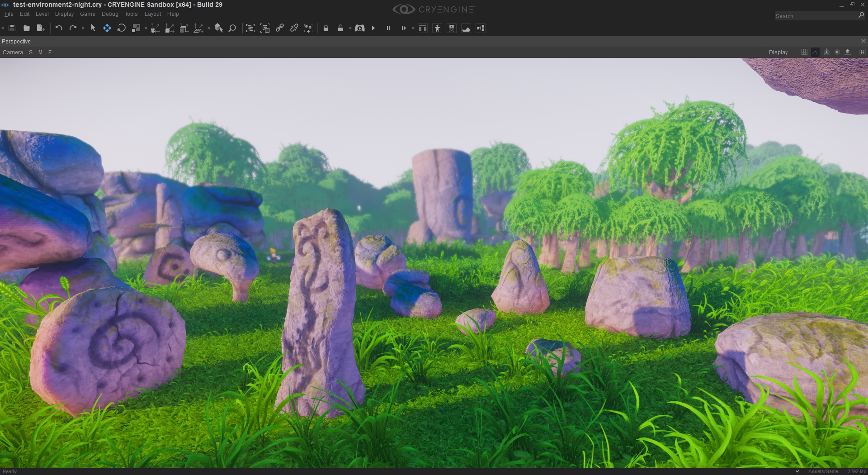Open the viewport Camera dropdown
Screen dimensions: 868x475
tap(13, 52)
